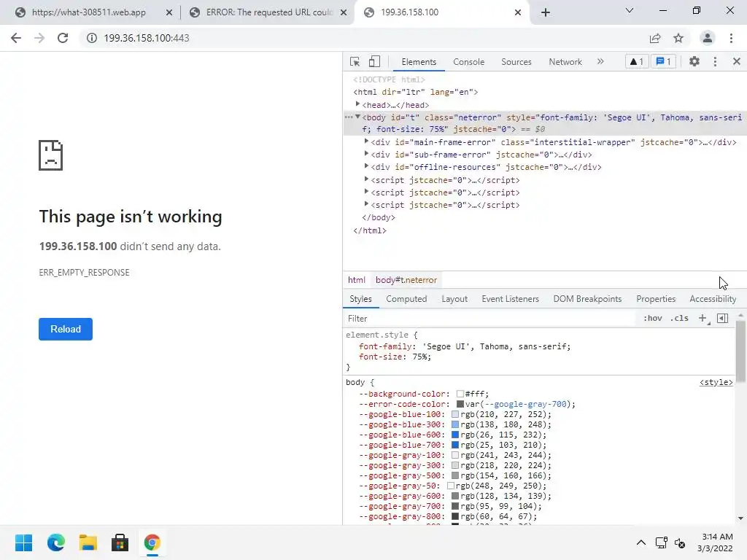This screenshot has width=747, height=560.
Task: Open the DOM Breakpoints tab
Action: point(587,299)
